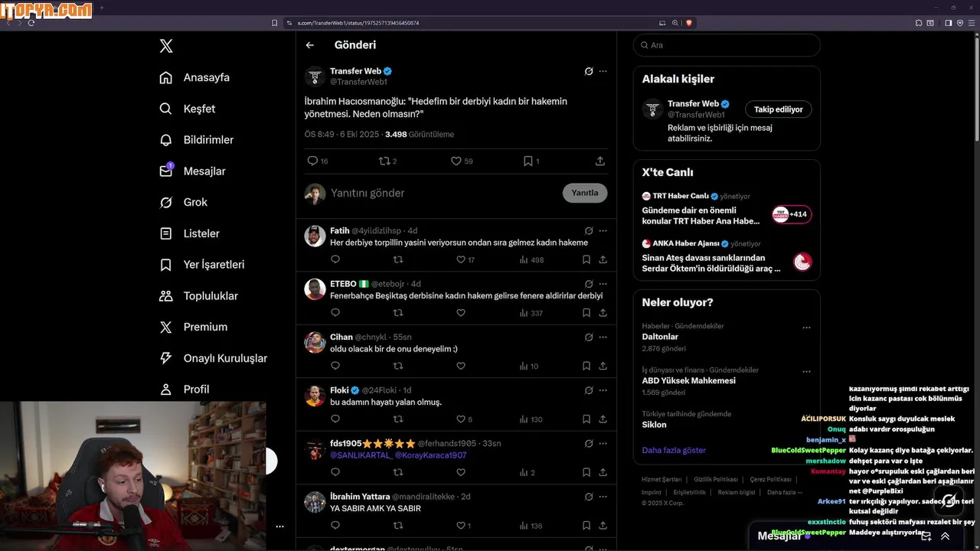980x551 pixels.
Task: Open Grok icon on Cihan's reply
Action: point(589,337)
